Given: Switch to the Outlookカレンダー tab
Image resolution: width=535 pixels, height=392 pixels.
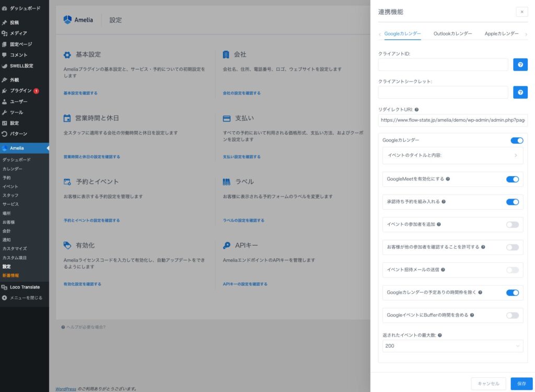Looking at the screenshot, I should (452, 33).
